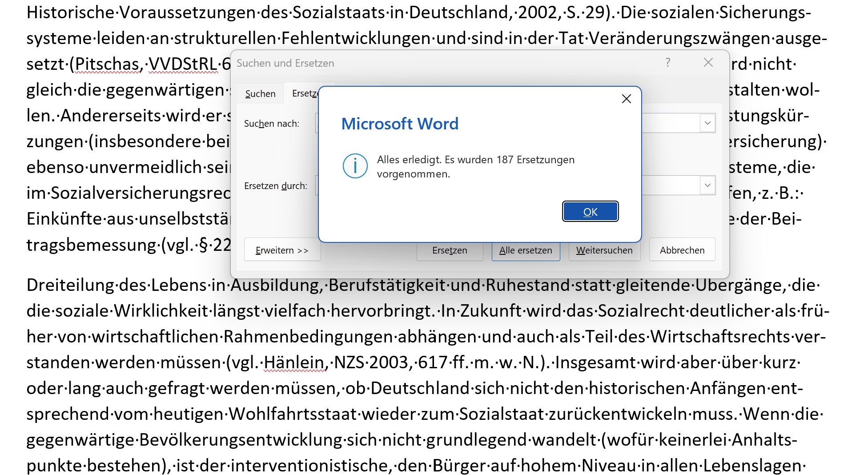Click the underlined name Hänlein in the text
This screenshot has width=868, height=475.
[294, 362]
